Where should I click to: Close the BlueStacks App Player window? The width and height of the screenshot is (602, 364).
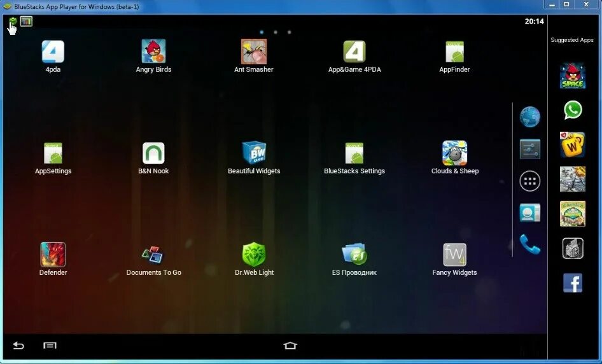tap(586, 5)
